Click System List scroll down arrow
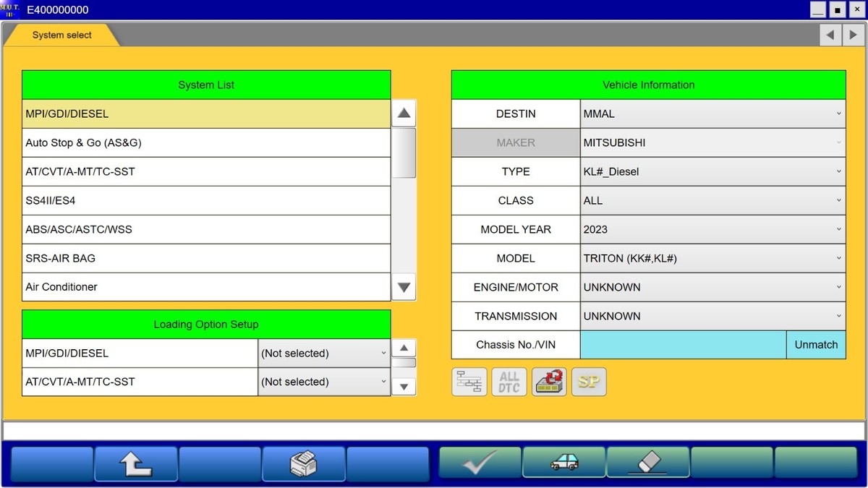868x488 pixels. coord(404,287)
